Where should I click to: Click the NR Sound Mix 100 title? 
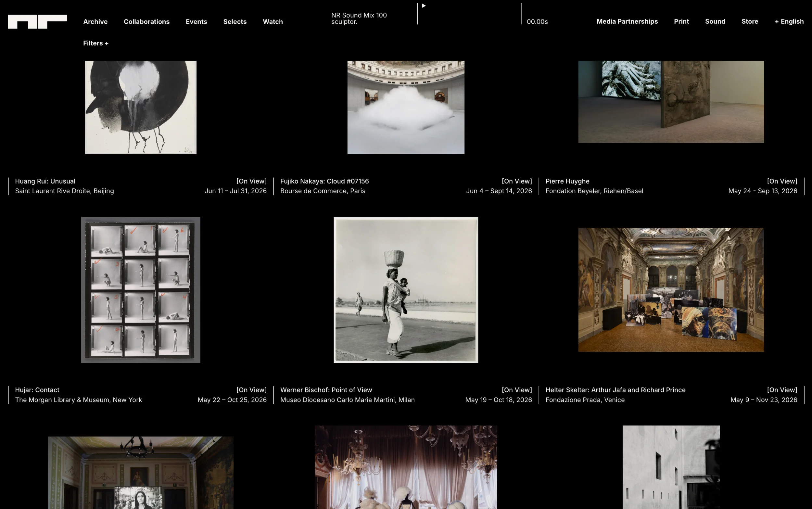pyautogui.click(x=359, y=15)
